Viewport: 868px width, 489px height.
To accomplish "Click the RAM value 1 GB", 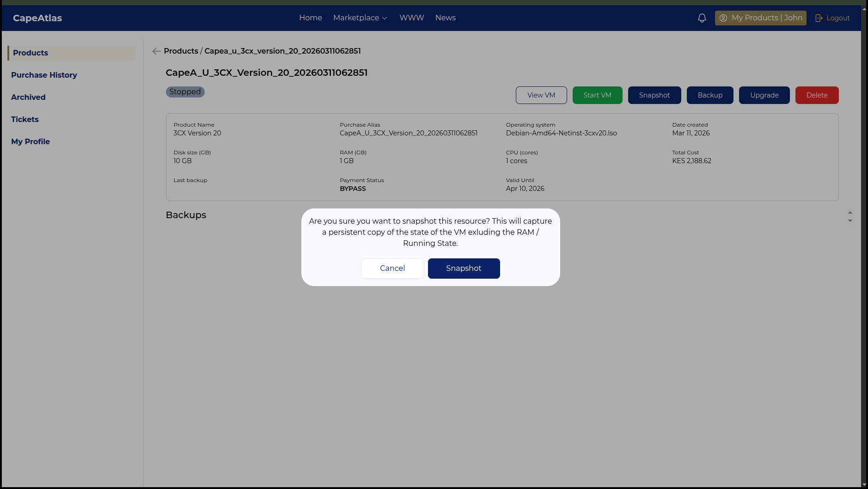I will (x=347, y=161).
